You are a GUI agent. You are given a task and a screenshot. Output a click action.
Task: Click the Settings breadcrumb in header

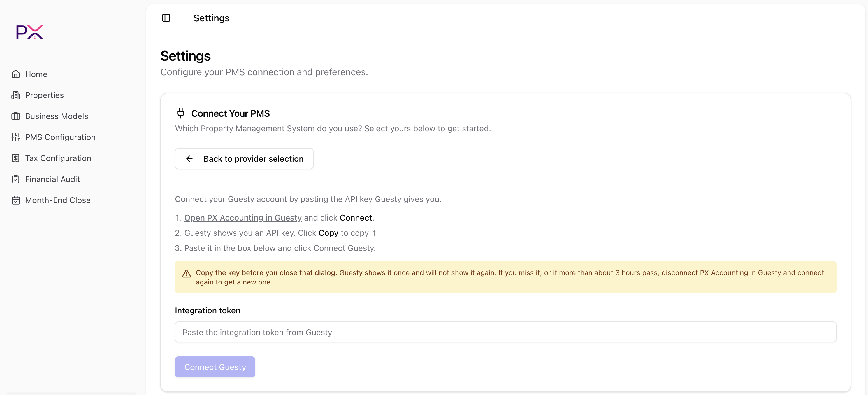click(x=211, y=18)
